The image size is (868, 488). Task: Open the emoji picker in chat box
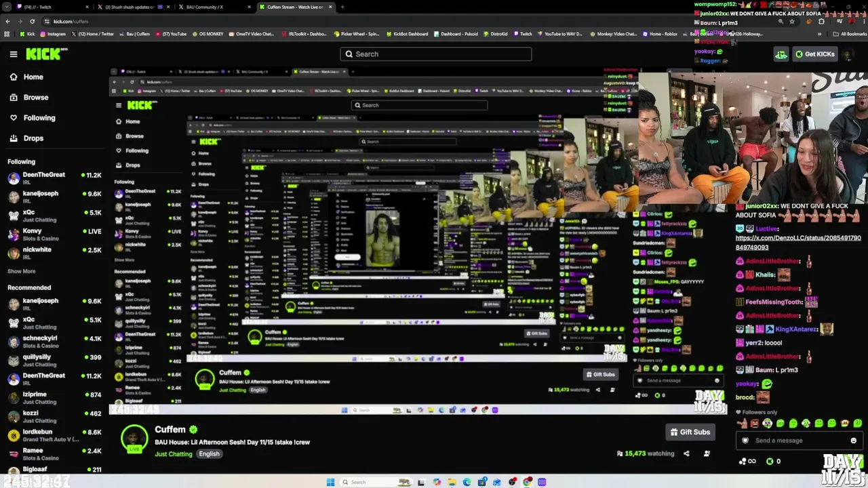point(854,441)
